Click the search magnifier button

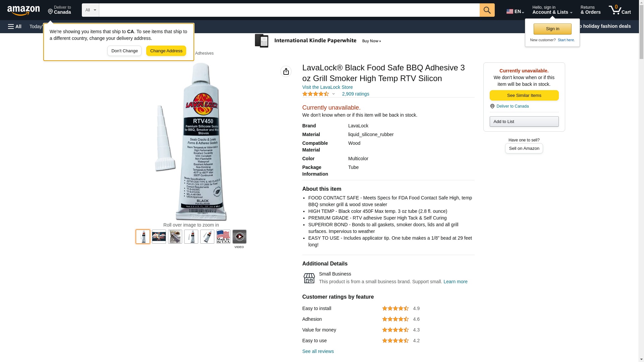(487, 10)
